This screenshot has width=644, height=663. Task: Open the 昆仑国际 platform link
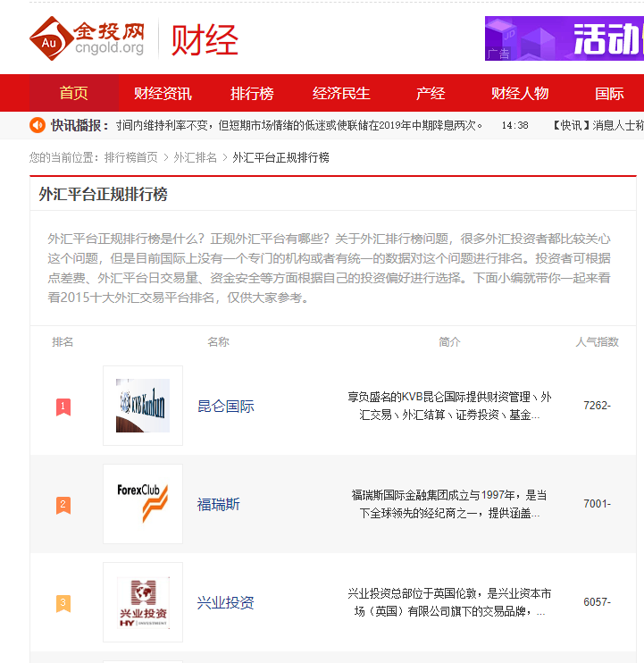(226, 407)
